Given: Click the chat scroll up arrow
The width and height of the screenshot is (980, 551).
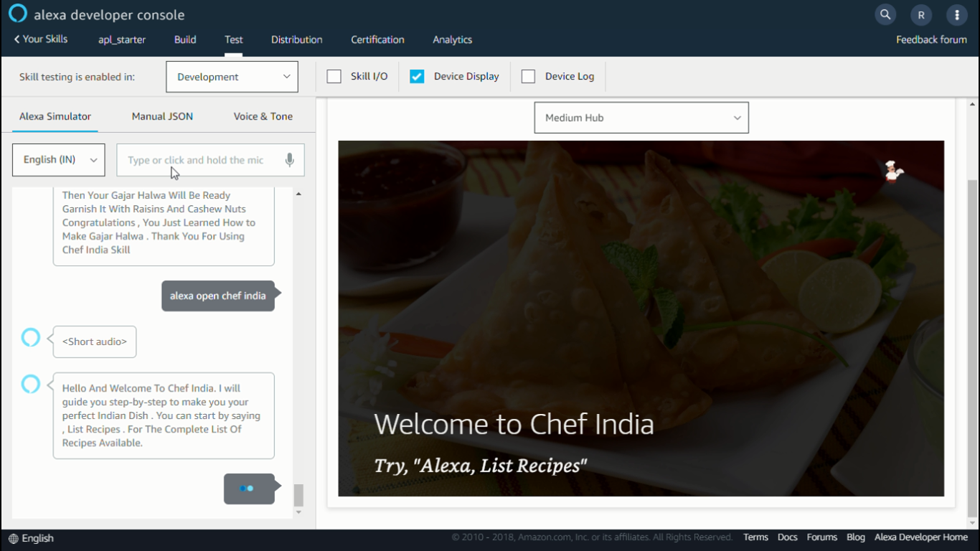Looking at the screenshot, I should (x=298, y=194).
